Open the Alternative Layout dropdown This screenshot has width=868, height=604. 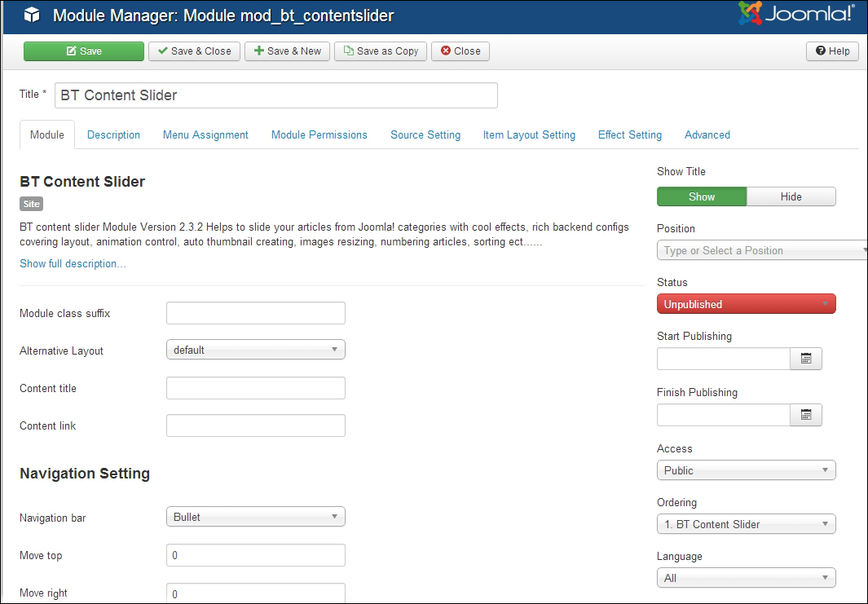[x=256, y=350]
